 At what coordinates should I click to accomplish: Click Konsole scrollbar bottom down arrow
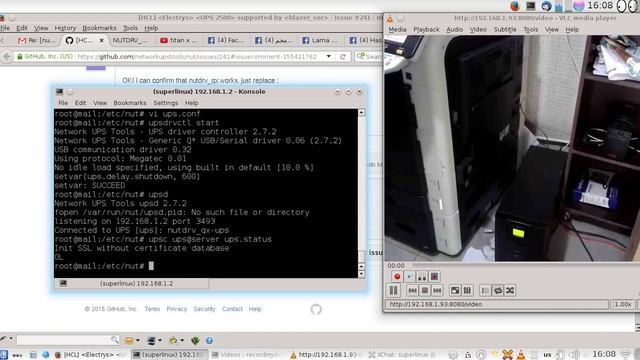tap(361, 274)
